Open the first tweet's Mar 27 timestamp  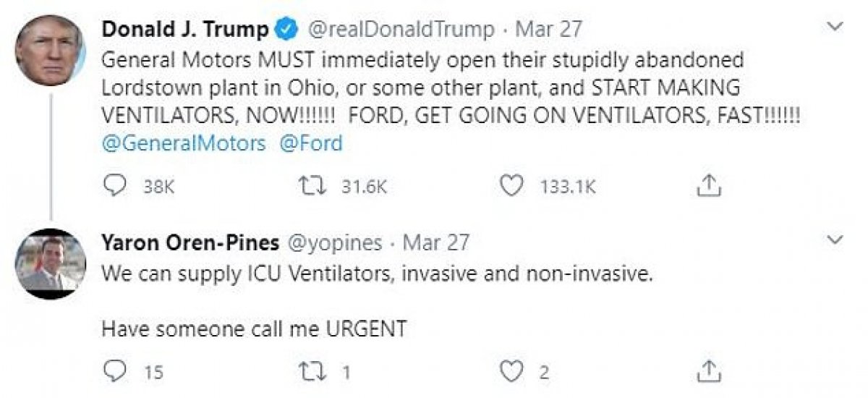[x=556, y=30]
